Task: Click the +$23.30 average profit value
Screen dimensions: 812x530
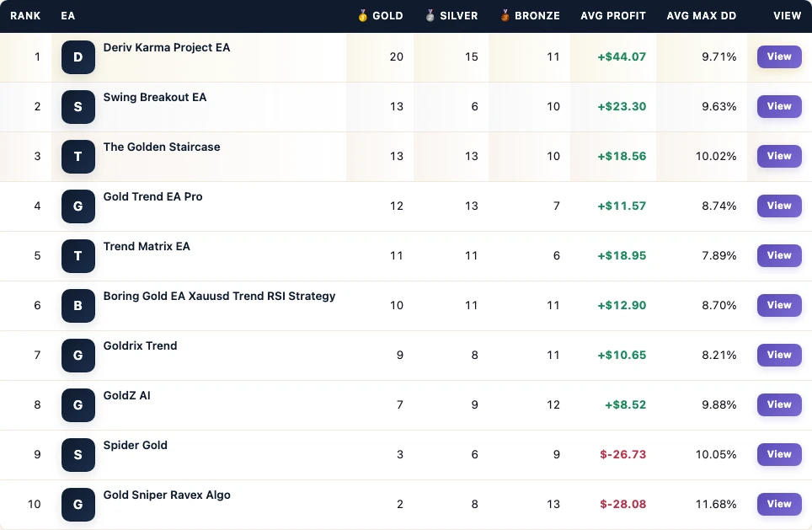Action: pos(622,107)
